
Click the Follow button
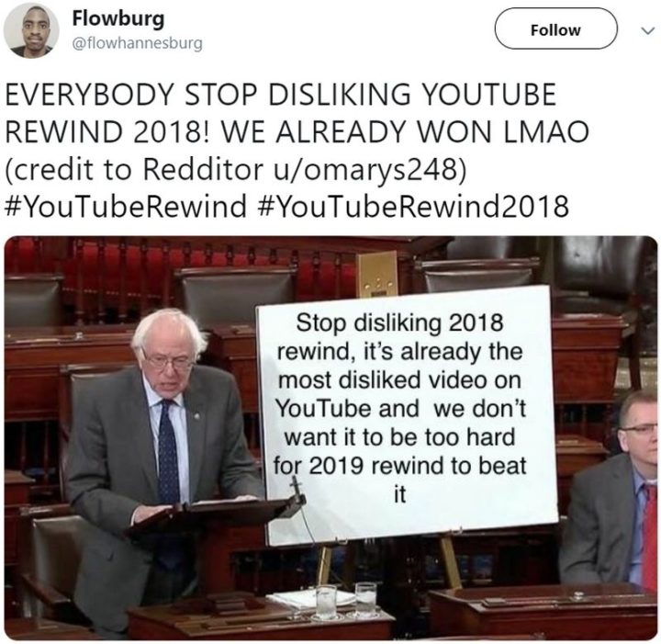click(555, 28)
